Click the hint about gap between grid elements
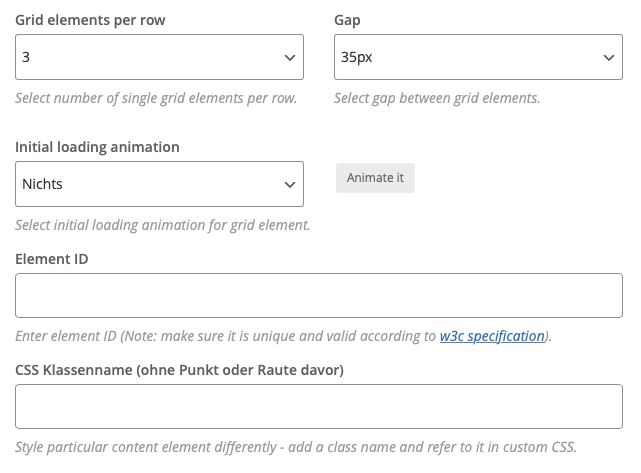 tap(437, 98)
